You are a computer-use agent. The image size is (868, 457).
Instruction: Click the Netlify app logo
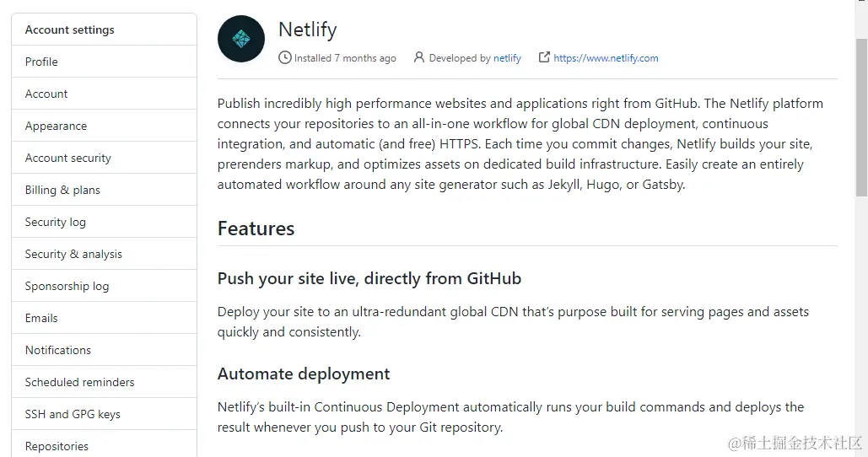point(240,39)
